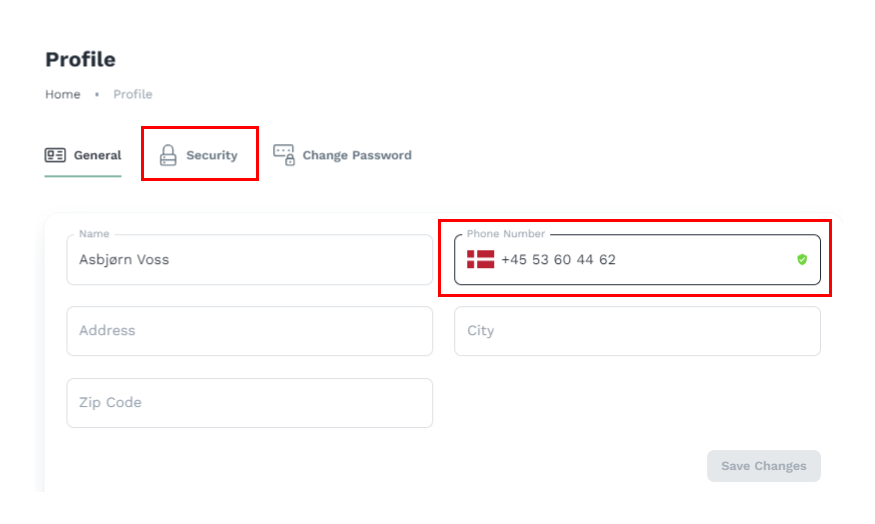Screen dimensions: 875x524
Task: Focus the Zip Code input box
Action: point(250,403)
